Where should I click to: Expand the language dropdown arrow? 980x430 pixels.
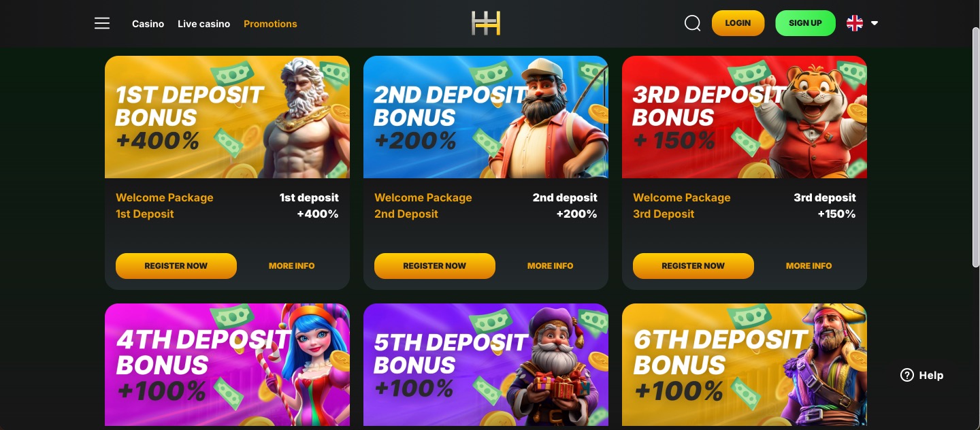point(875,23)
